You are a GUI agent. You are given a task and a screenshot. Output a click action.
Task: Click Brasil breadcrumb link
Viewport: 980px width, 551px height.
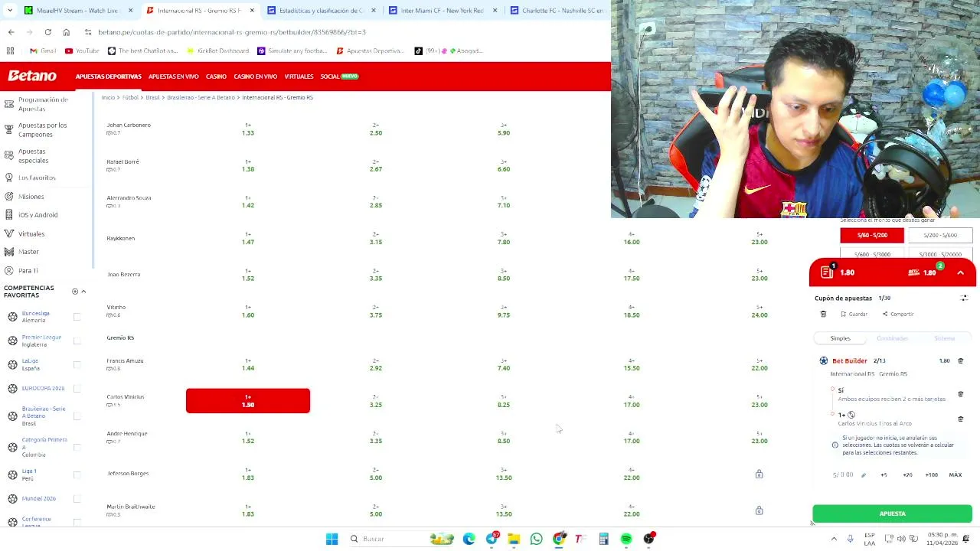[x=153, y=97]
